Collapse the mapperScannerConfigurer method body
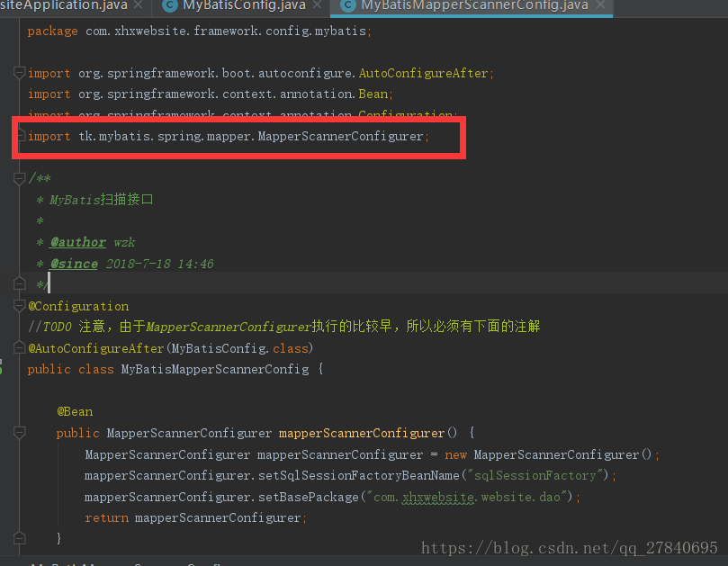This screenshot has width=728, height=566. coord(20,433)
